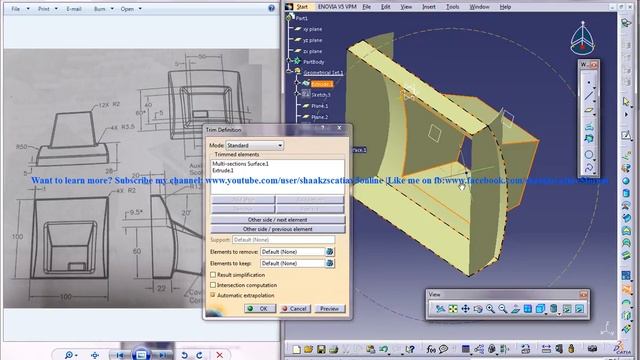Expand the PartBody tree node

(x=290, y=61)
